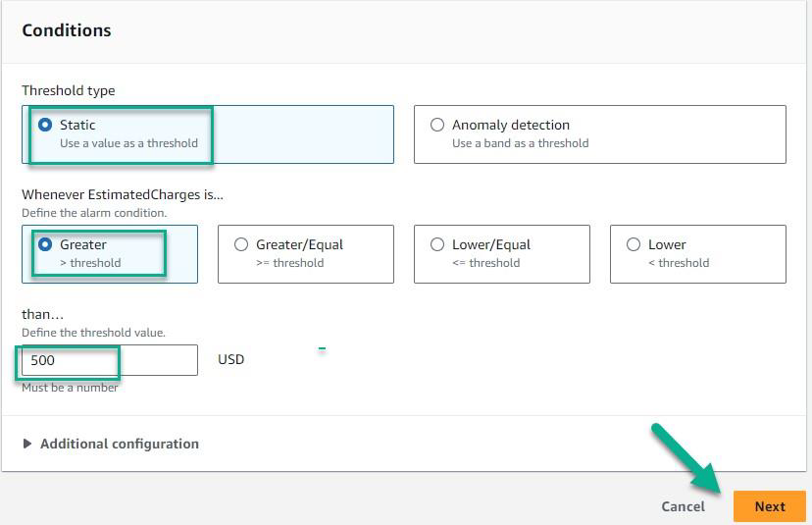Click the USD currency label
Viewport: 812px width, 525px height.
pos(230,360)
